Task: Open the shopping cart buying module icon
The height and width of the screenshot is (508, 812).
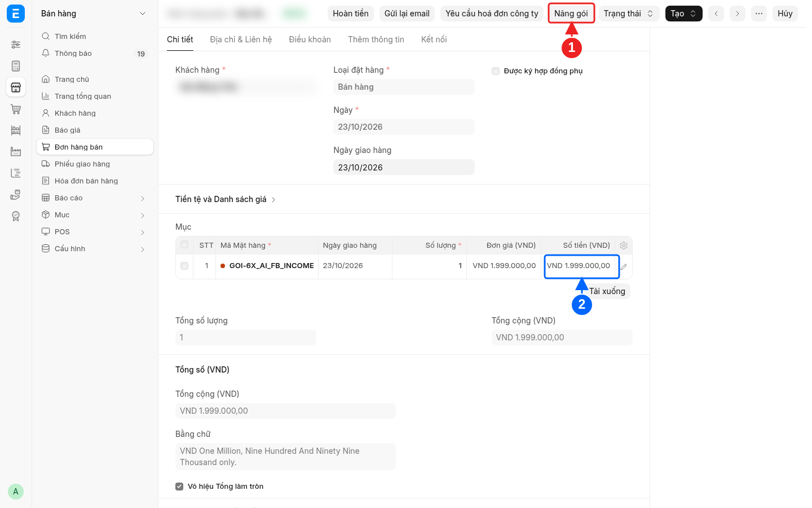Action: point(16,109)
